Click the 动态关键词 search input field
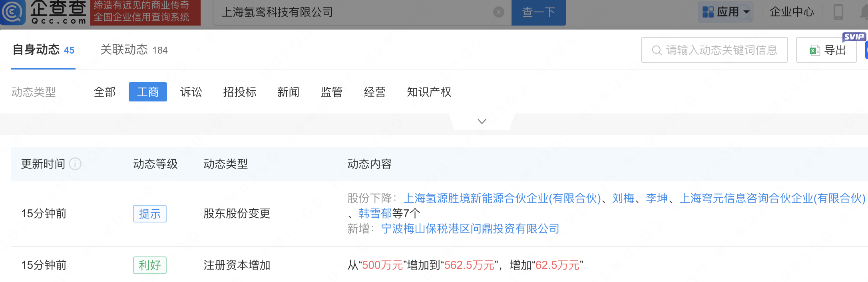The image size is (868, 282). [x=719, y=50]
